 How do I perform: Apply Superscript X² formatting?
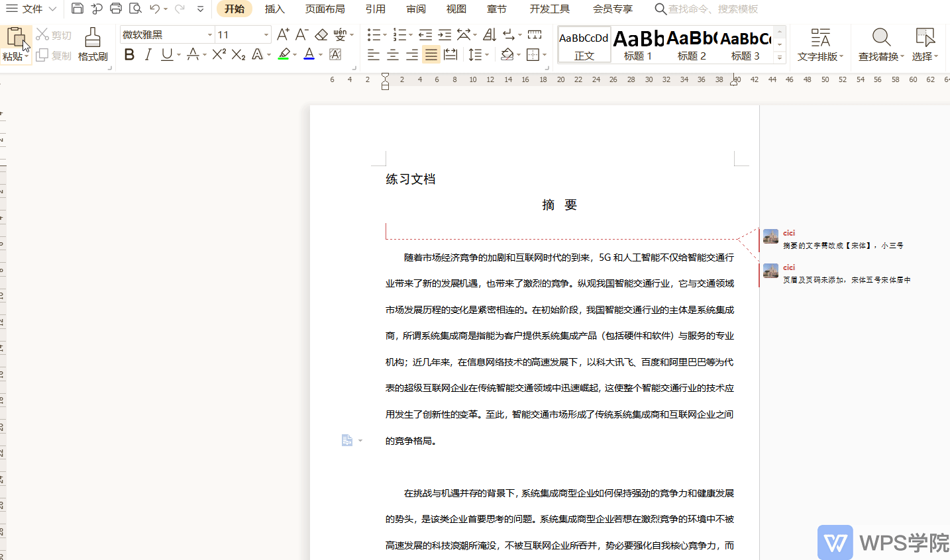point(219,54)
